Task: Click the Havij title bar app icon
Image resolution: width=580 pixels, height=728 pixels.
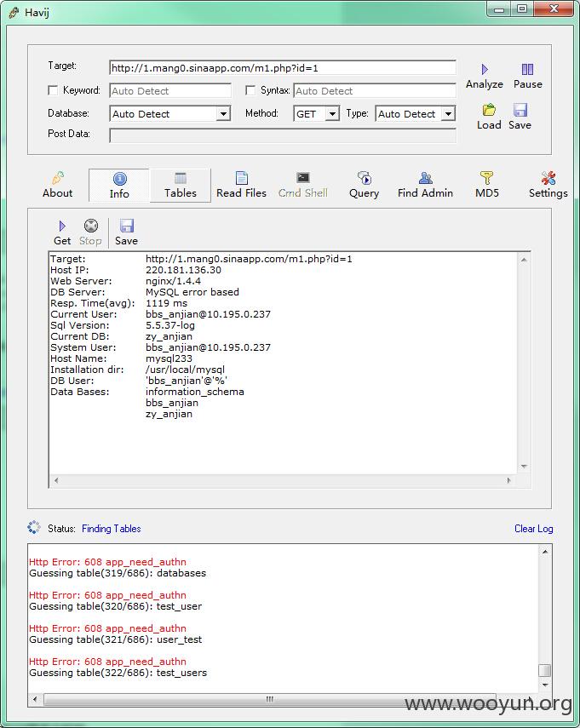Action: click(x=14, y=13)
